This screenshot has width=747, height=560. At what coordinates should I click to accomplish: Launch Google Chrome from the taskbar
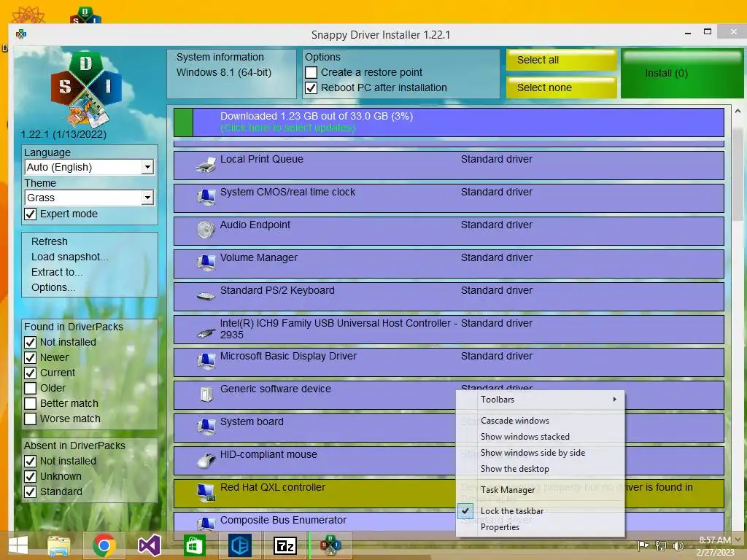click(104, 545)
